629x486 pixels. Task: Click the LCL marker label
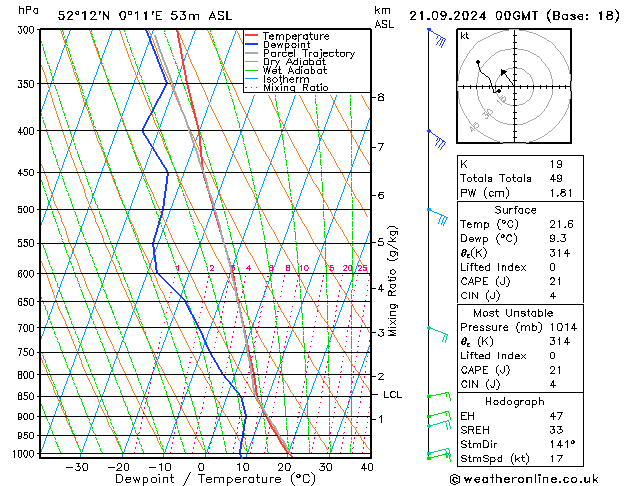pos(392,395)
